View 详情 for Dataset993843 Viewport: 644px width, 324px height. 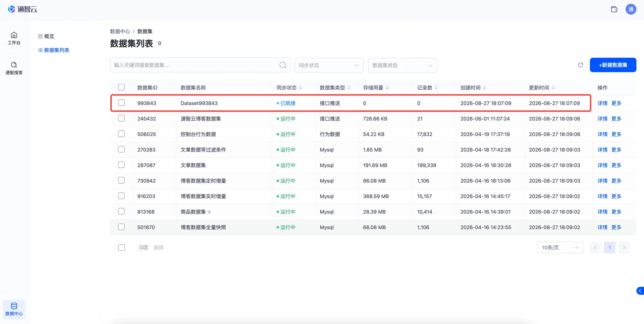click(x=602, y=103)
